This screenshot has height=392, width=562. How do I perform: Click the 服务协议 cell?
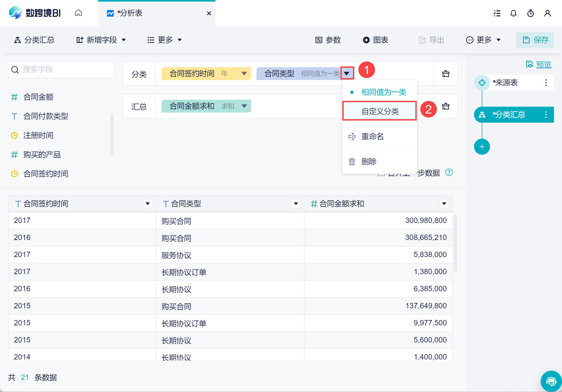(x=230, y=255)
